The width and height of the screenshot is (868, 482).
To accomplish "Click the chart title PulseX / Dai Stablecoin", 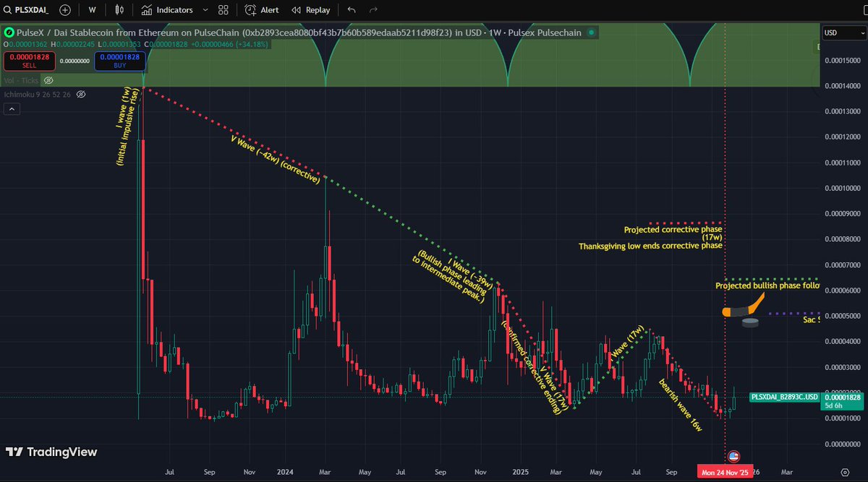I will point(299,33).
